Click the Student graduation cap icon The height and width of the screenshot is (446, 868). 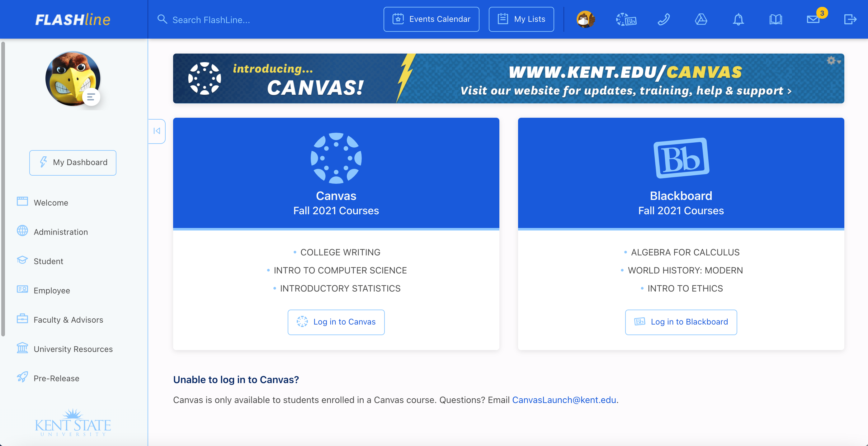point(22,260)
